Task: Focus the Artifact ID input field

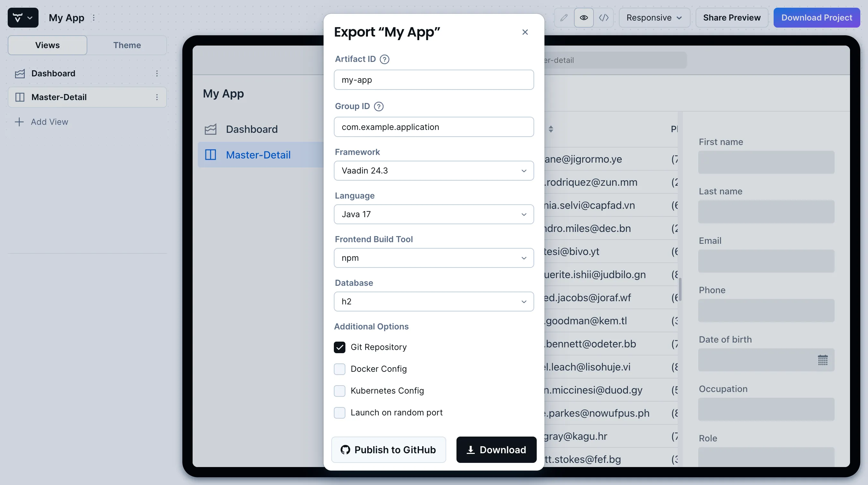Action: pos(434,80)
